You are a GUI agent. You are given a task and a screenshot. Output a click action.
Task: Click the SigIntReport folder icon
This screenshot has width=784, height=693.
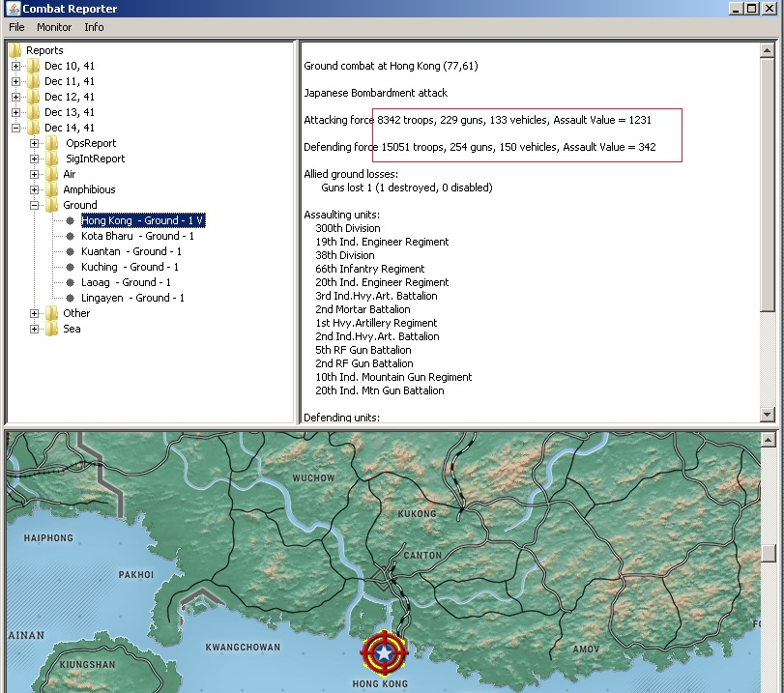(51, 159)
